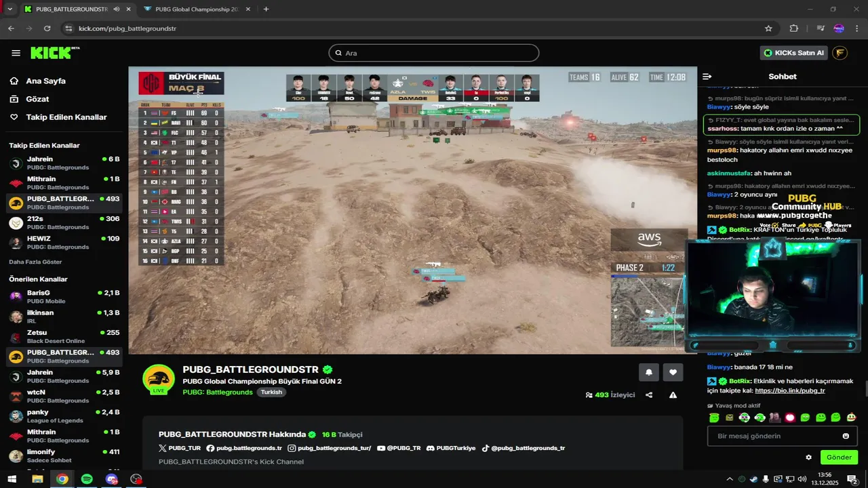
Task: Open wtcN recommended channel
Action: pyautogui.click(x=64, y=396)
